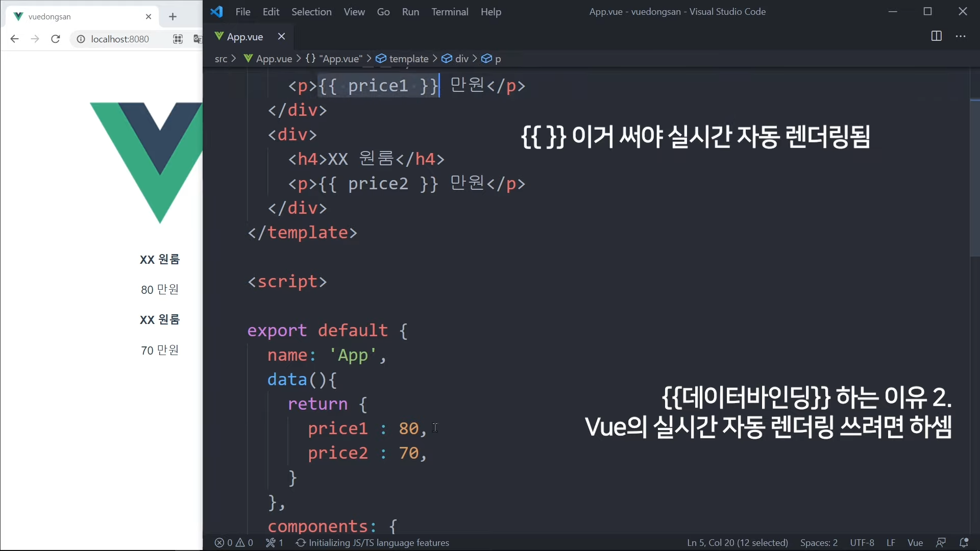Click the LF end-of-line sequence button
Viewport: 980px width, 551px height.
click(x=891, y=542)
